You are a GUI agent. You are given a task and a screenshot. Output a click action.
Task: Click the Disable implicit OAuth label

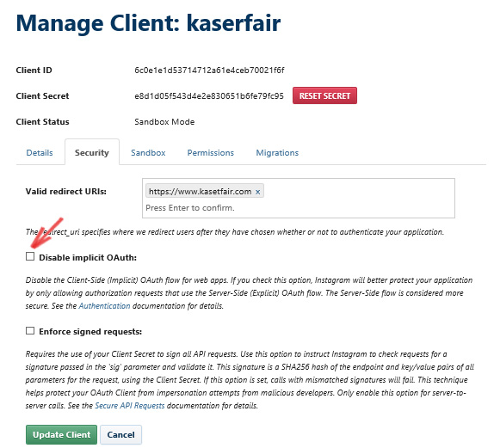pos(88,257)
